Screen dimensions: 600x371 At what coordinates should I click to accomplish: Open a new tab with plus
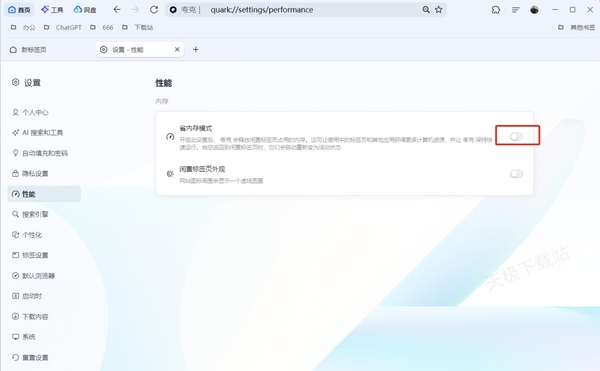tap(196, 49)
